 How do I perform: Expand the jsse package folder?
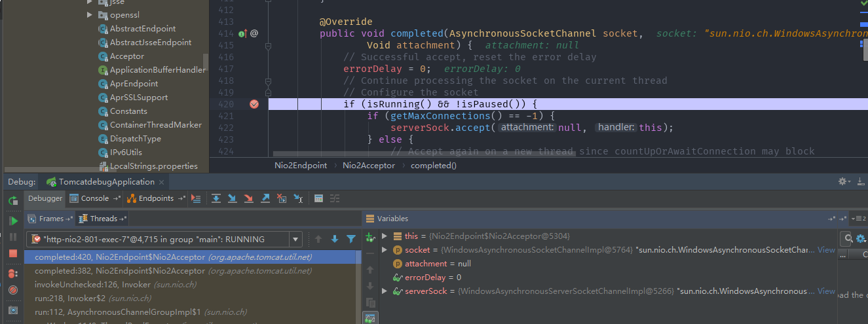point(90,2)
